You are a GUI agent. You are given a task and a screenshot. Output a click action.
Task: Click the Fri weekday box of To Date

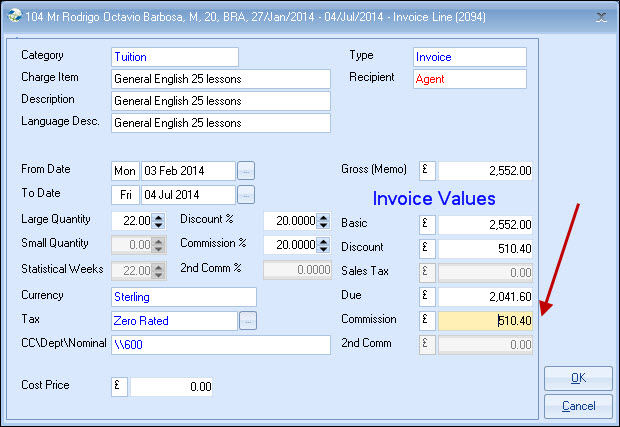pos(125,195)
